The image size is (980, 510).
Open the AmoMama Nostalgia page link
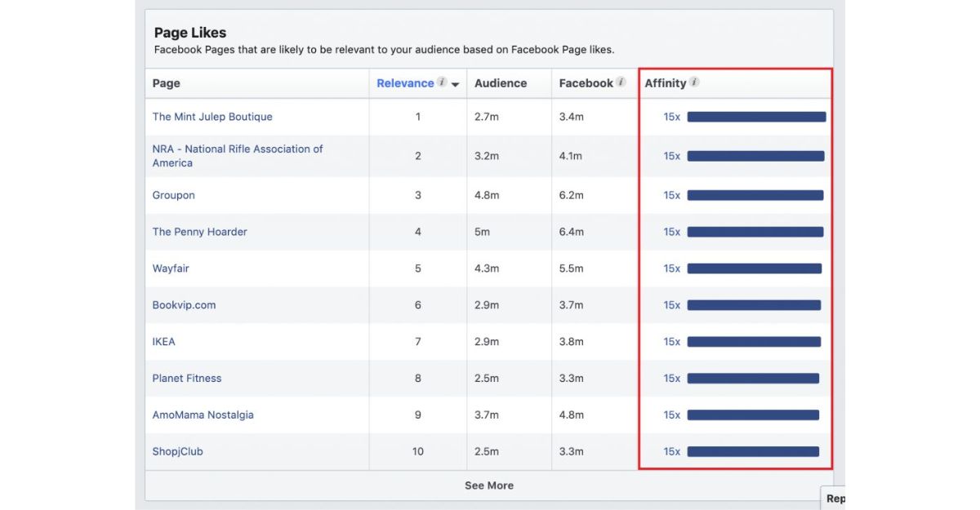[203, 415]
